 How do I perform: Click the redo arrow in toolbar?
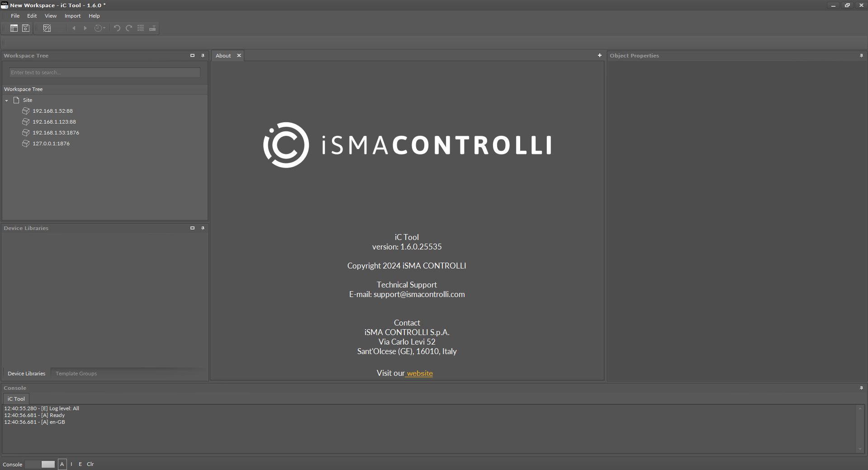pyautogui.click(x=129, y=28)
